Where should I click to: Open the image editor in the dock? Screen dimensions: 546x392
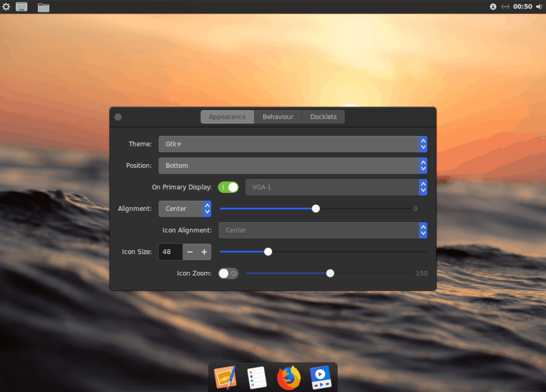tap(226, 377)
